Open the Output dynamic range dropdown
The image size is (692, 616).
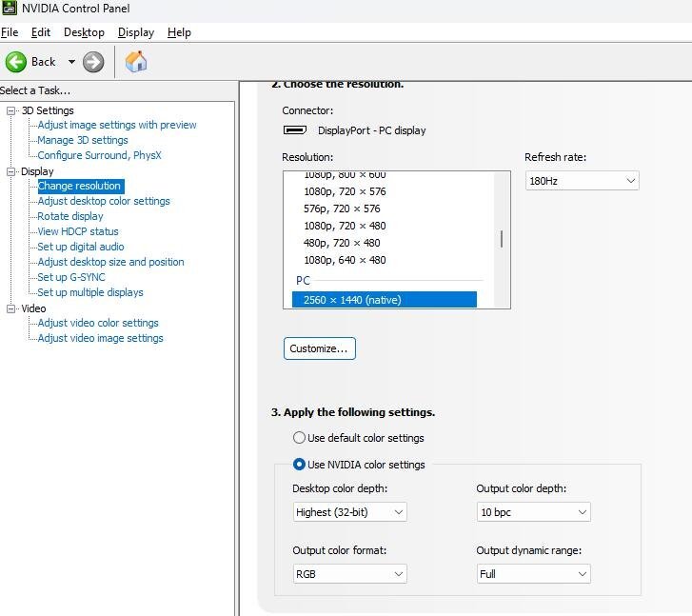click(x=534, y=574)
